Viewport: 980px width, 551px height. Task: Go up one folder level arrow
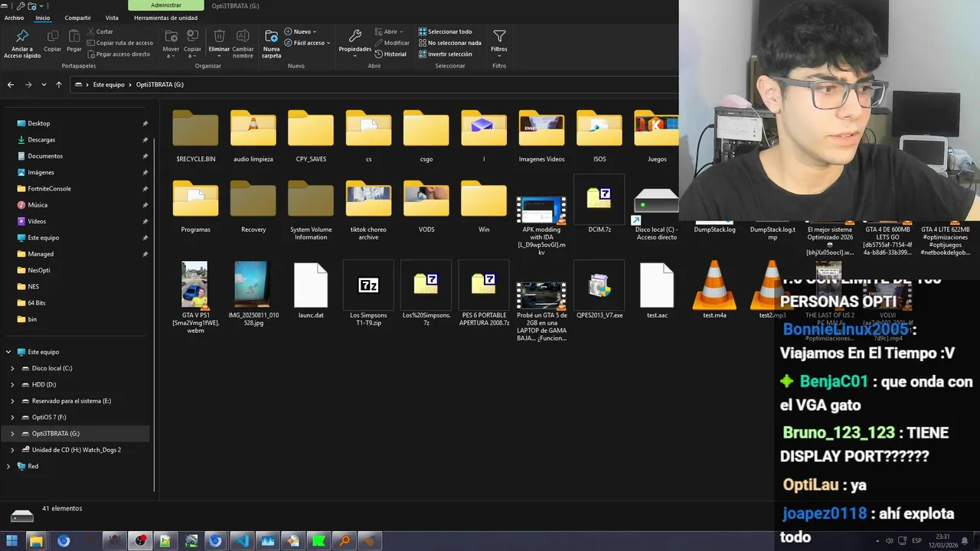(58, 84)
